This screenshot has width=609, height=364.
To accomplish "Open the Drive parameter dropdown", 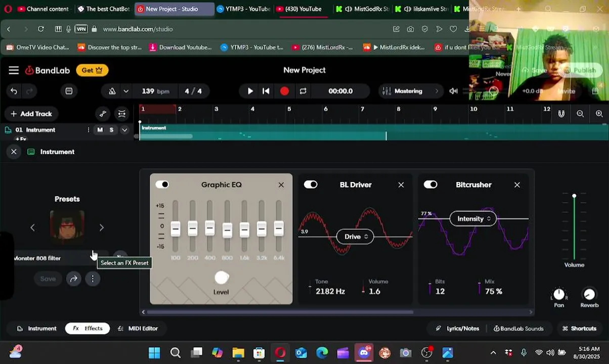I will 355,237.
